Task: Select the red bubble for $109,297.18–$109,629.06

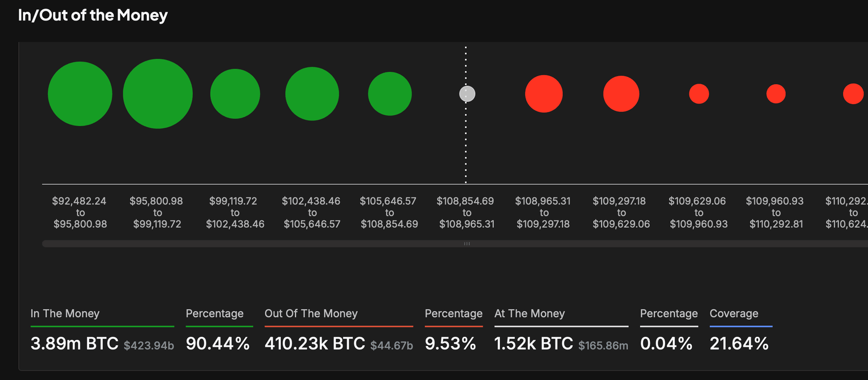Action: pos(621,94)
